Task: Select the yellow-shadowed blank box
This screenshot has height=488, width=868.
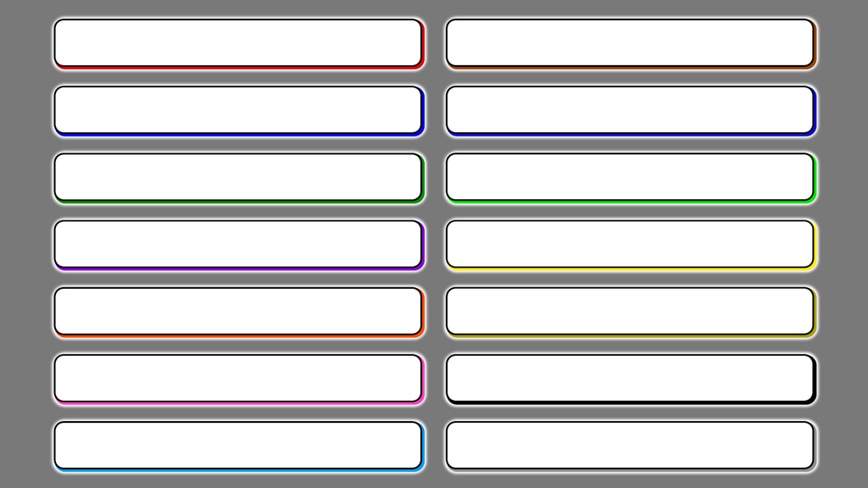Action: click(630, 244)
